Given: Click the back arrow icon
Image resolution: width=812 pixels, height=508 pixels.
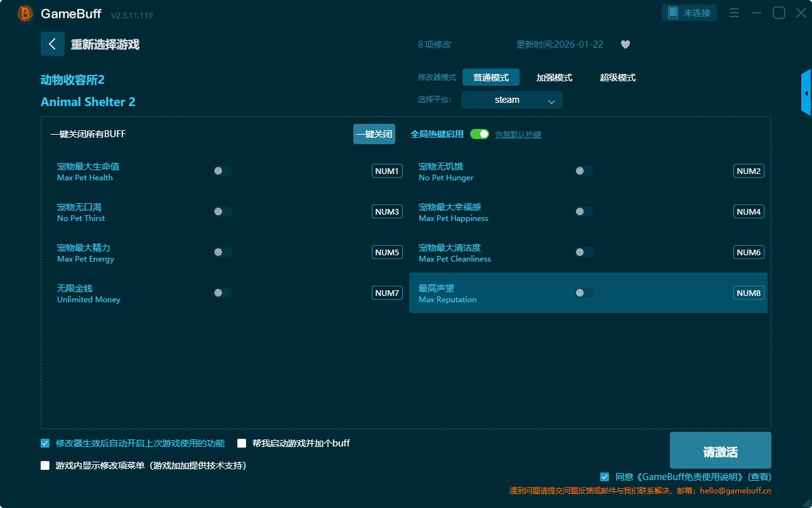Looking at the screenshot, I should tap(53, 44).
